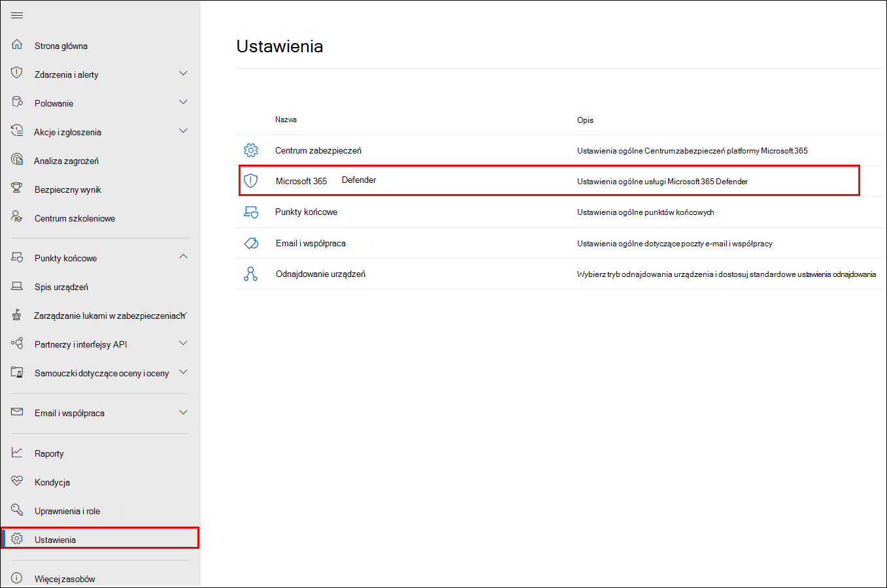Click description 'Wybierz tryb odnajdowania urządzenia'
This screenshot has height=588, width=887.
(726, 274)
